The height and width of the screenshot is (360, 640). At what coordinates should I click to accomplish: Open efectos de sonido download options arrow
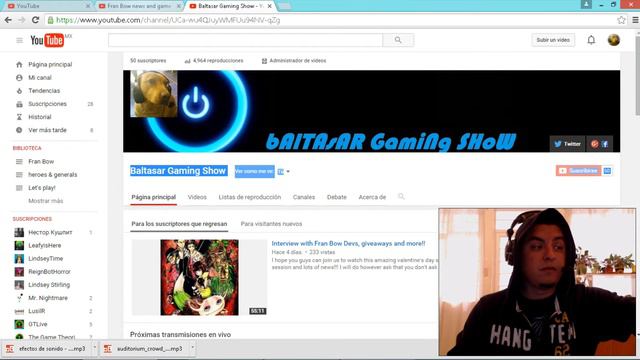(95, 348)
